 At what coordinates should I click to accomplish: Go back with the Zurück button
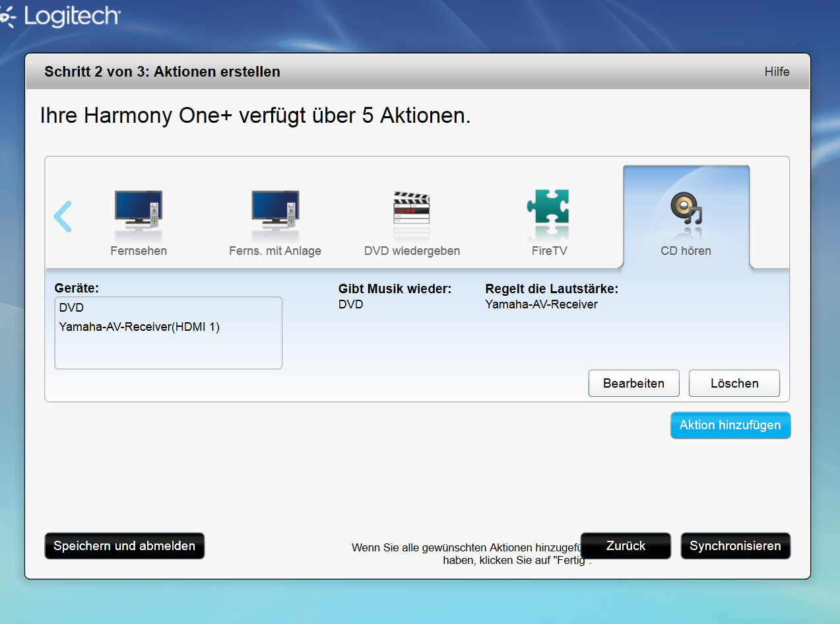pyautogui.click(x=626, y=546)
